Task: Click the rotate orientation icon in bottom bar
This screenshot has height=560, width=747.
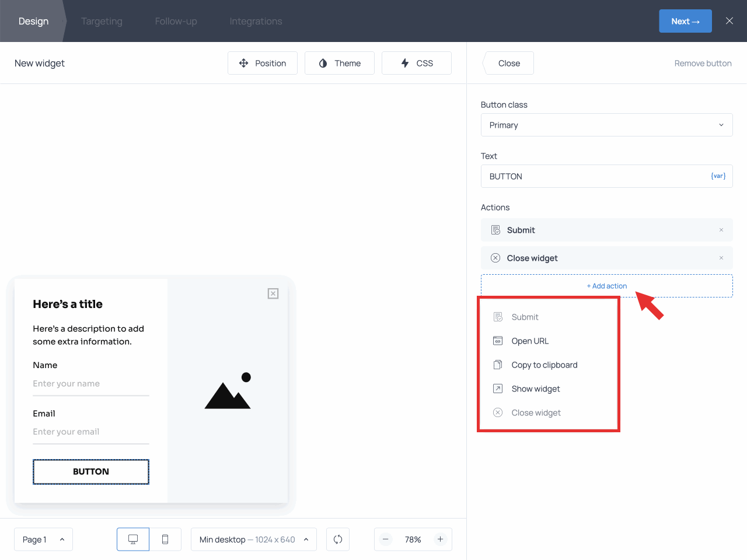Action: coord(338,540)
